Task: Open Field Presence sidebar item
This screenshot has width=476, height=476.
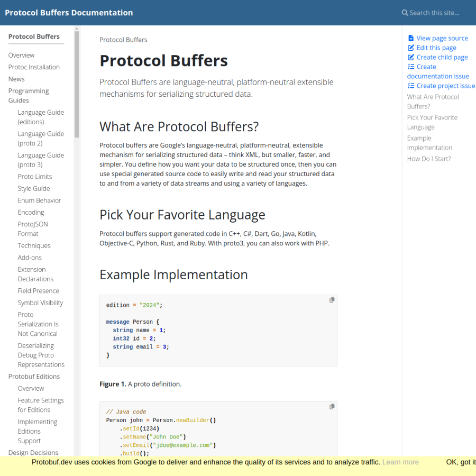Action: [38, 291]
